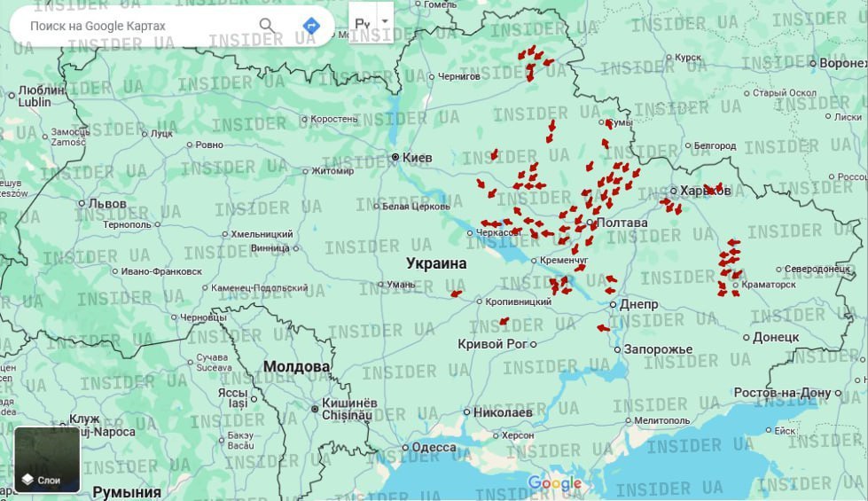
Task: Click the red arrow nearest Кривой Рог
Action: pyautogui.click(x=504, y=322)
